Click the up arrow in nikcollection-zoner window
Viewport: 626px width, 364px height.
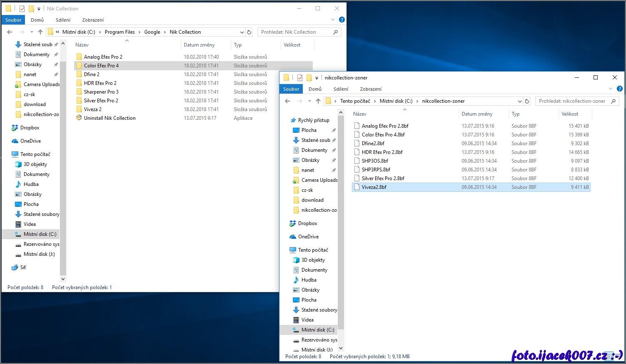[318, 101]
